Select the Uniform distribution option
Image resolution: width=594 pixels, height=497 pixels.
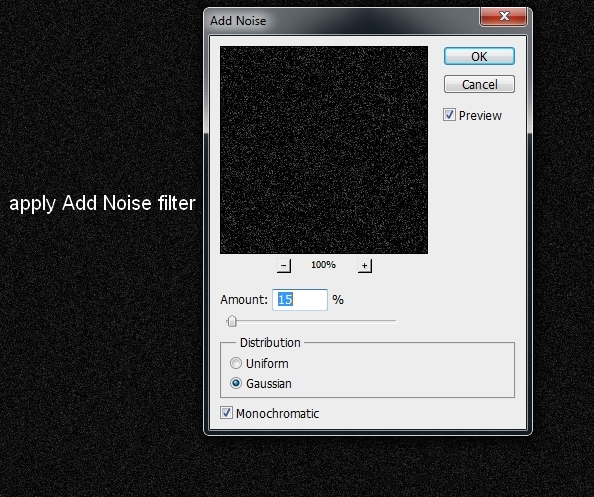(236, 363)
